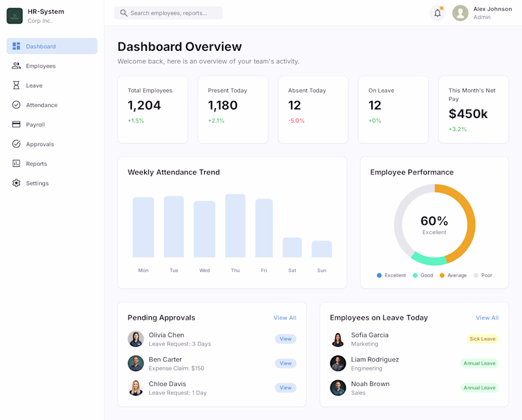Open Alex Johnson's profile avatar

click(461, 13)
